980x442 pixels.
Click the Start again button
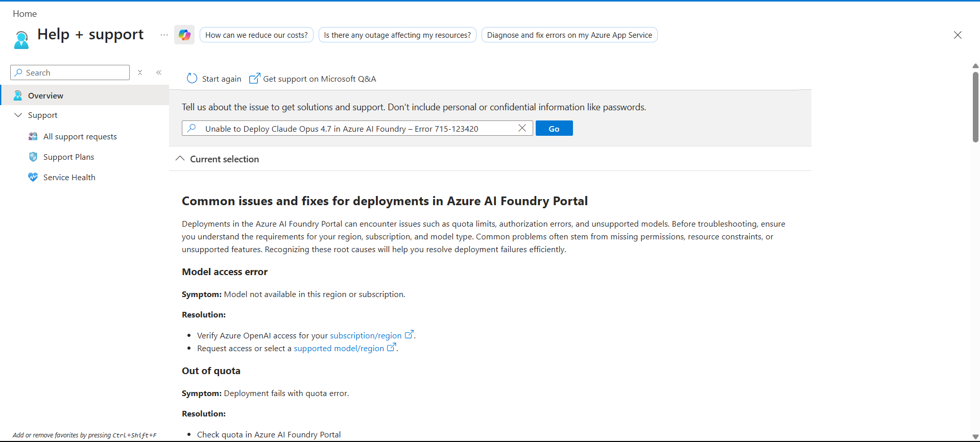[x=214, y=79]
